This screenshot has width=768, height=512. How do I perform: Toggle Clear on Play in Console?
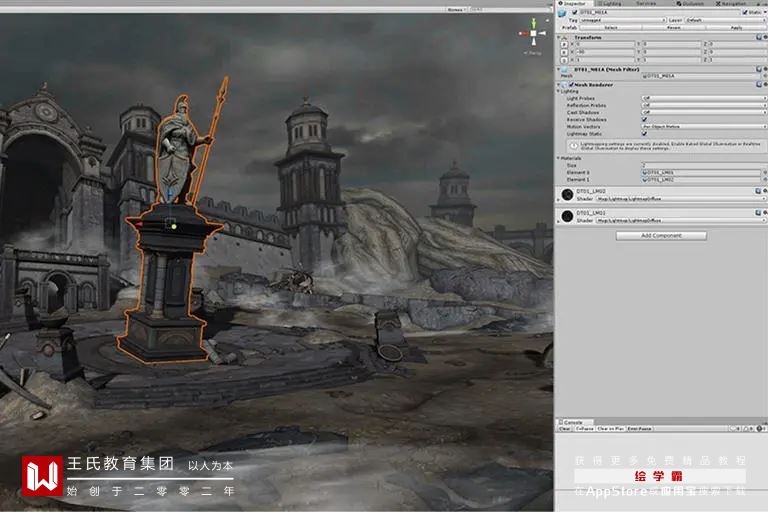(x=610, y=429)
